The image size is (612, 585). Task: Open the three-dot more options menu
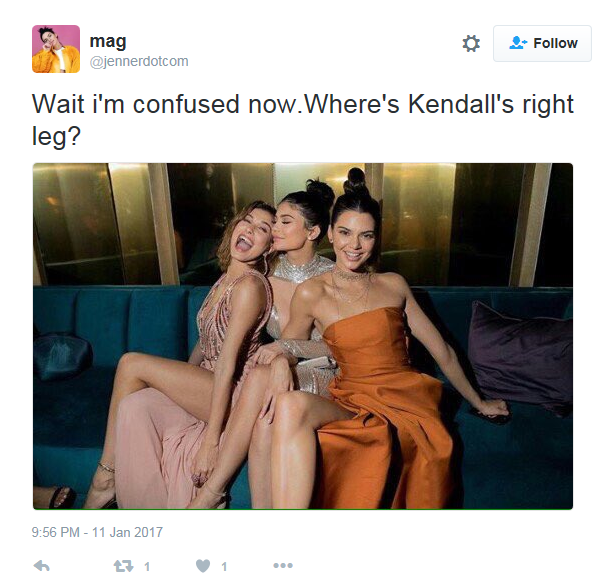point(283,565)
